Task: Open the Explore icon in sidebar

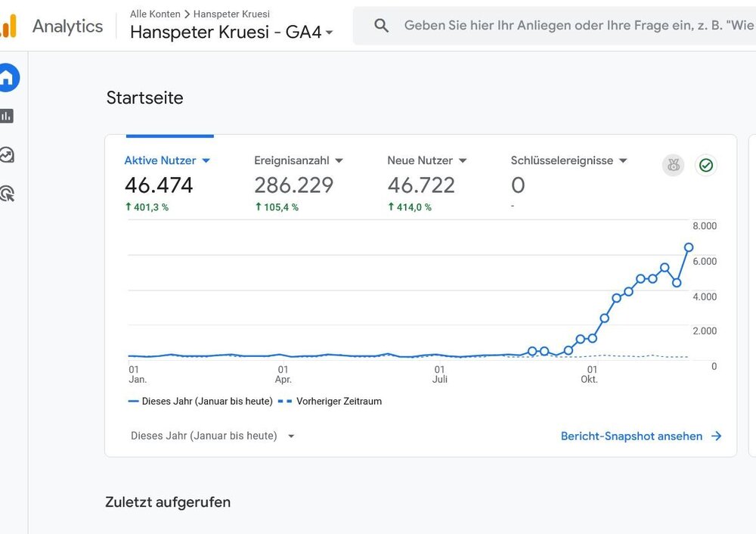Action: click(x=7, y=155)
